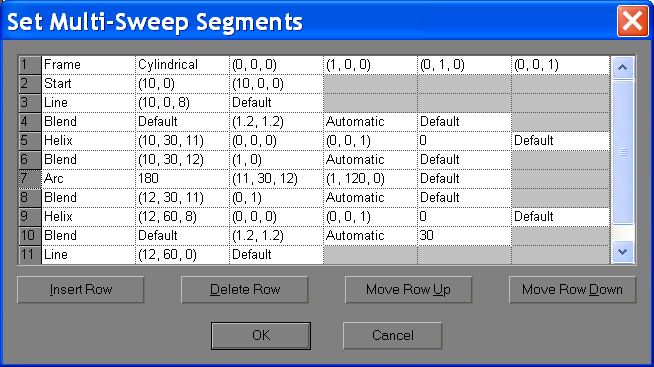Screen dimensions: 654x367
Task: Select the Cylindrical cell in Frame row
Action: pos(182,65)
